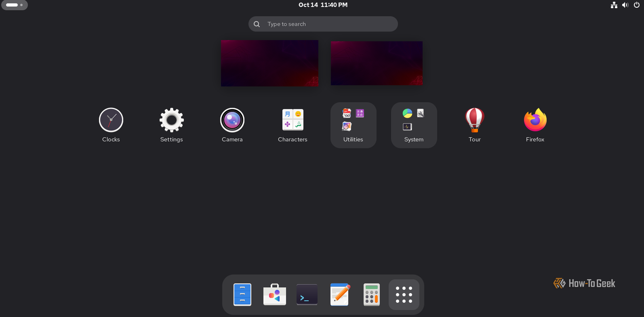Click the Activities workspace indicator pill

point(14,5)
